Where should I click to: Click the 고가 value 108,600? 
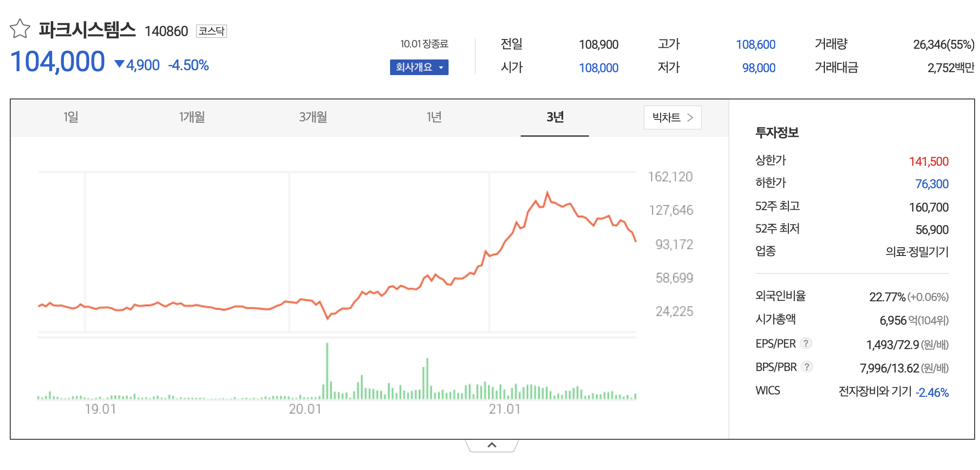pyautogui.click(x=756, y=44)
